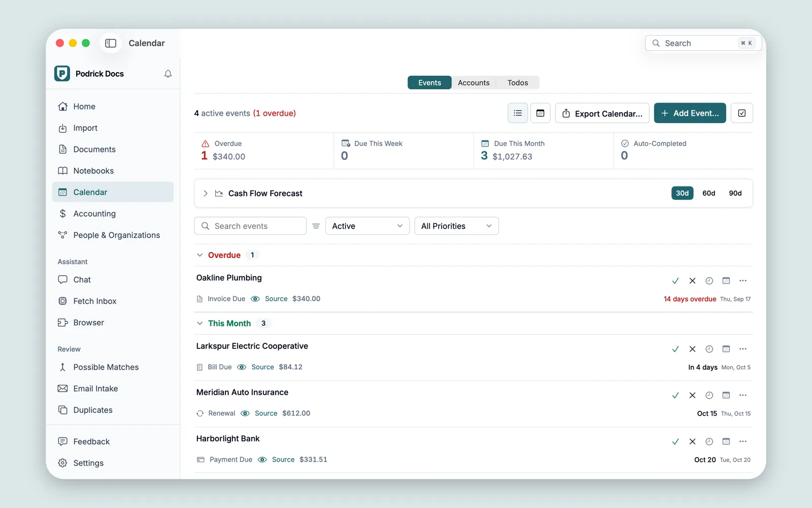Toggle Source eye for Meridian Auto Insurance
The width and height of the screenshot is (812, 508).
point(245,413)
